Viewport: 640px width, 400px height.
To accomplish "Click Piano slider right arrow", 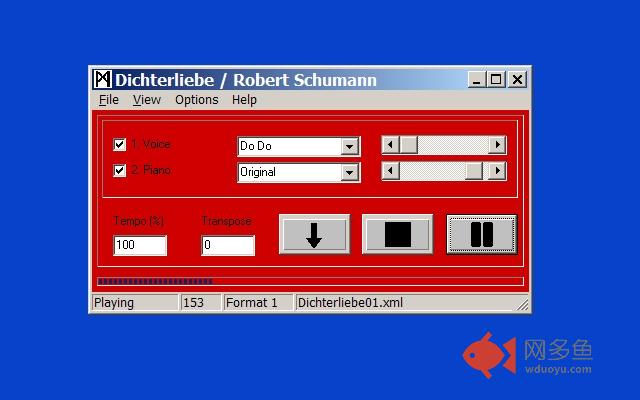I will pyautogui.click(x=497, y=171).
